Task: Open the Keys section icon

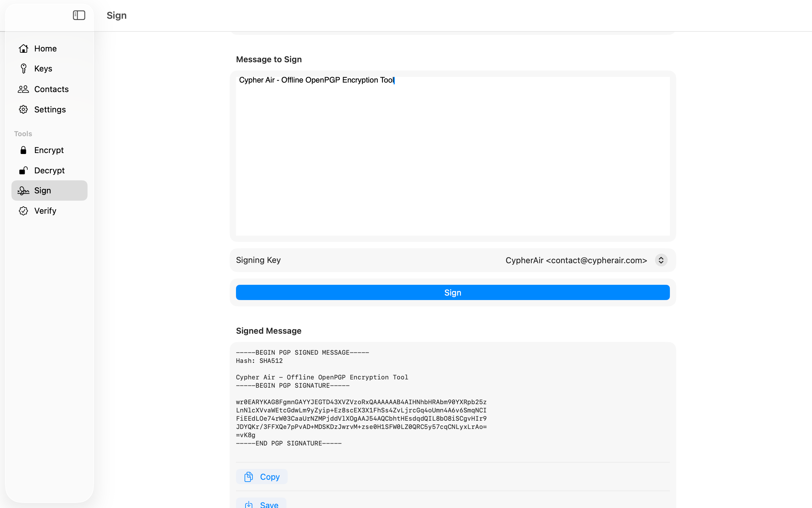Action: click(23, 69)
